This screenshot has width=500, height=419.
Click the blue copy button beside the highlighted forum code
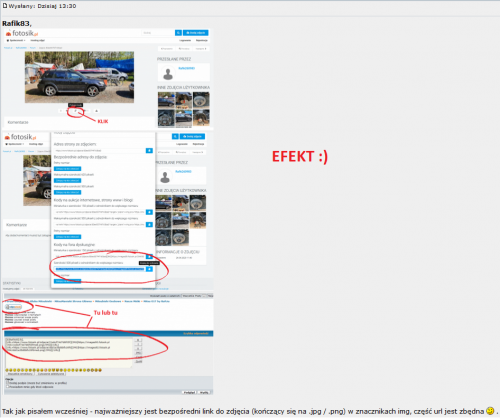[x=149, y=269]
